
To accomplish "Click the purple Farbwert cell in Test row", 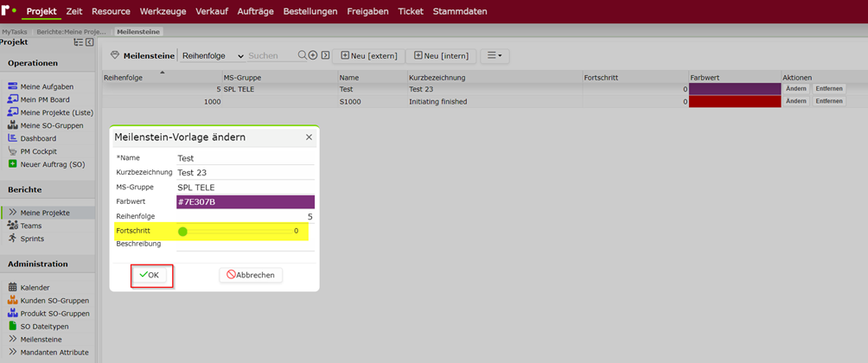I will (x=735, y=88).
